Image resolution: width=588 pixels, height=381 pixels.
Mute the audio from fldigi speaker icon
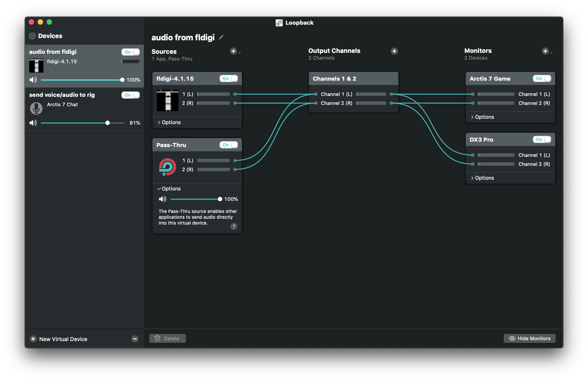coord(33,80)
